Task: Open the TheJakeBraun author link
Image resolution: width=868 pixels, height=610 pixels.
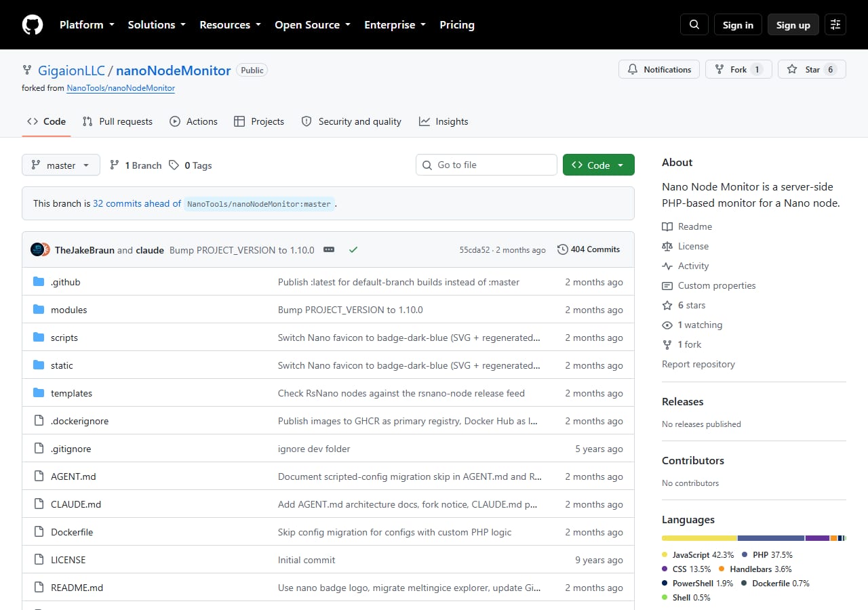Action: [x=85, y=250]
